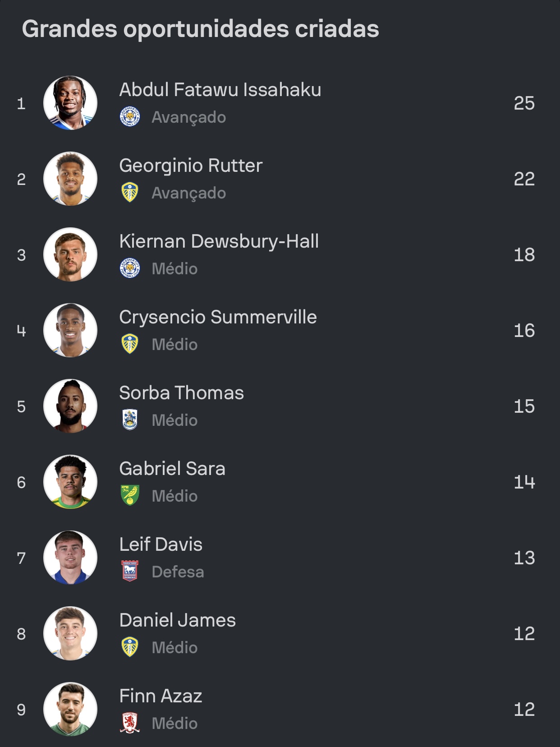
Task: Click Ipswich Town crest beside Leif Davis
Action: 130,572
